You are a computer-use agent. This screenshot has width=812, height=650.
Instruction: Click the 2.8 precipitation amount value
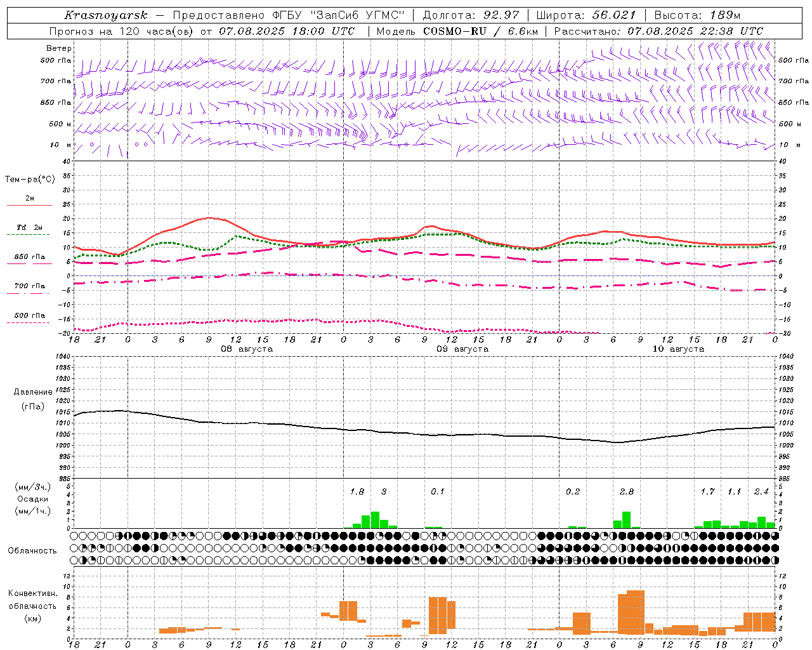click(x=627, y=492)
